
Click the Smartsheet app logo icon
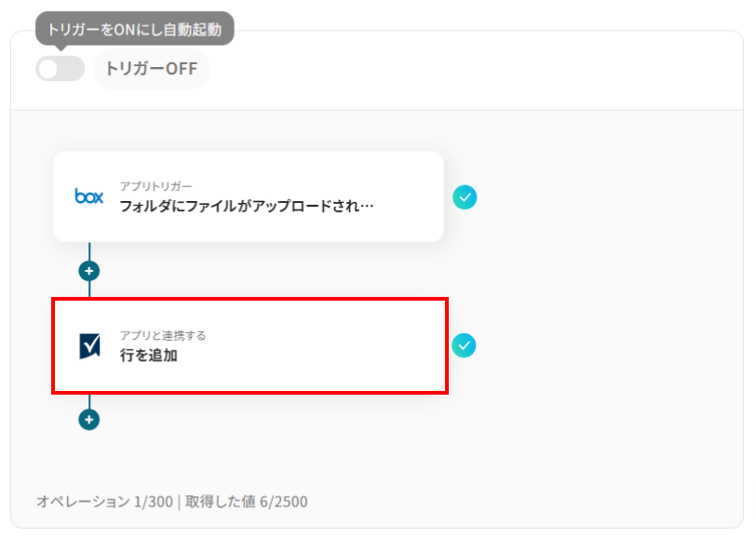(90, 345)
